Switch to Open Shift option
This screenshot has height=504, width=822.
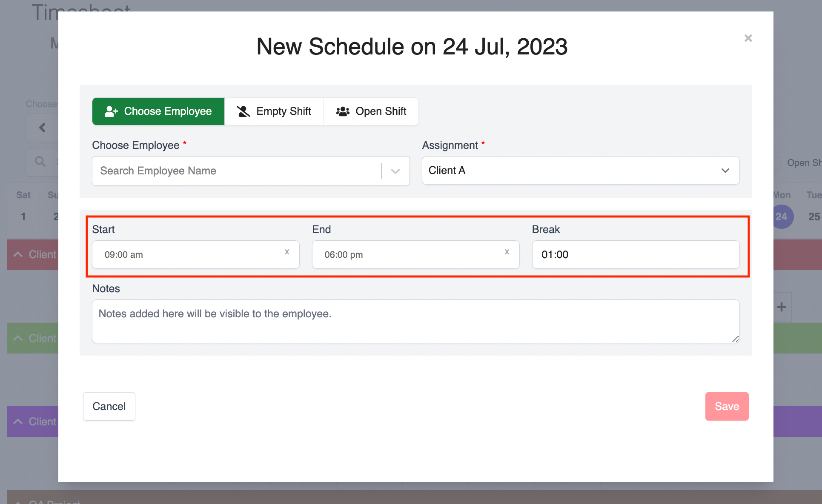point(371,111)
